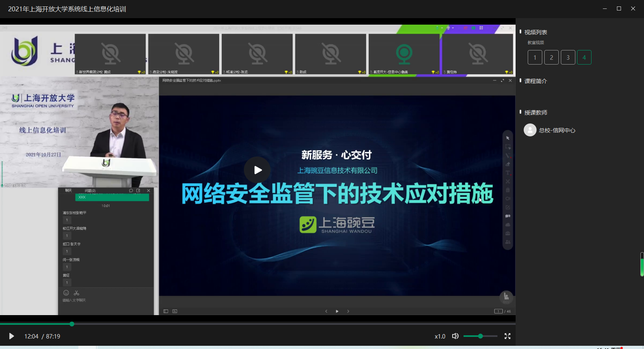Change playback speed via x1.0

pos(440,336)
